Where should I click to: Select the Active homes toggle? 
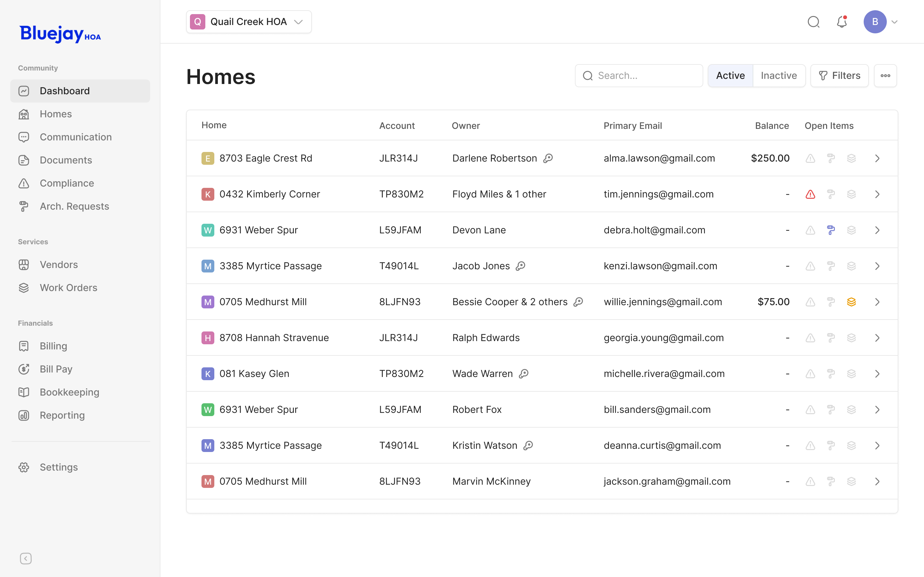[730, 76]
